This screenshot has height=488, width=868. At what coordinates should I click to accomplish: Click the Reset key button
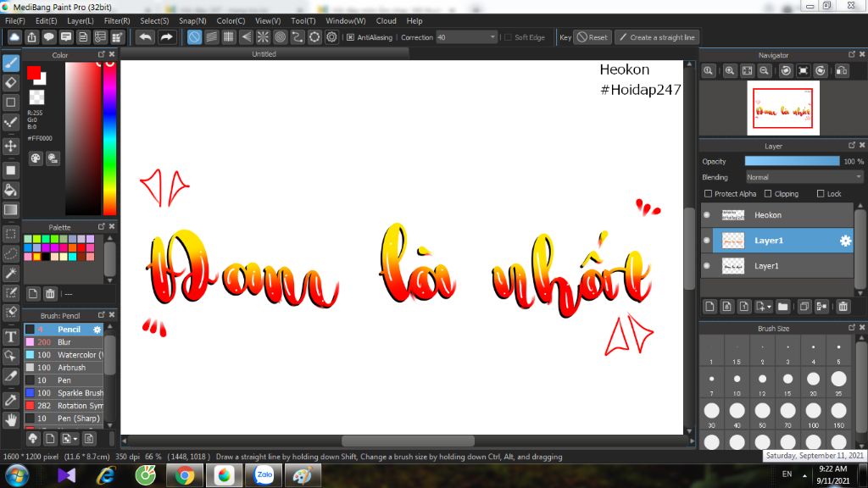click(593, 37)
